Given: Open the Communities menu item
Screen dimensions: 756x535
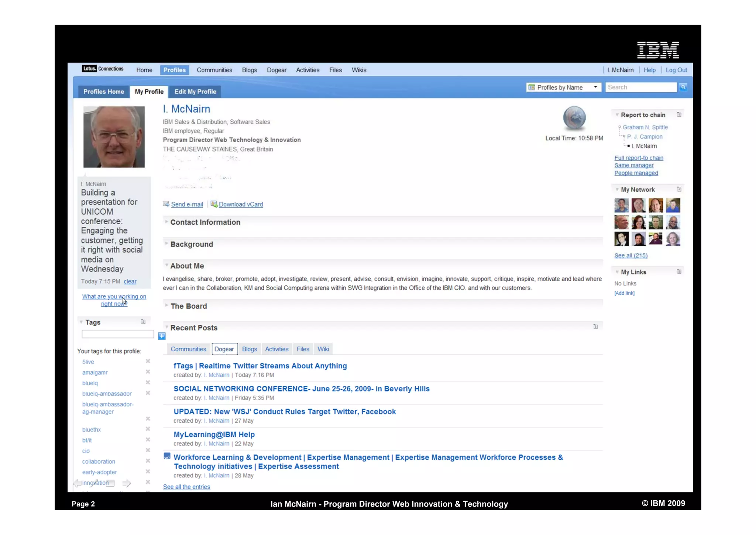Looking at the screenshot, I should [x=214, y=70].
